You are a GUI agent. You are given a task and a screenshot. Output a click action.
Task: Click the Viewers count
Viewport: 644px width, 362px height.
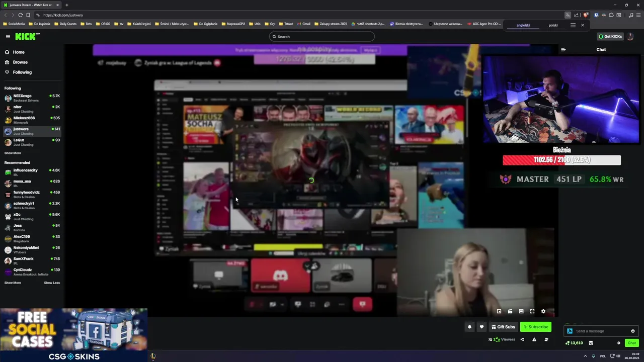coord(502,339)
